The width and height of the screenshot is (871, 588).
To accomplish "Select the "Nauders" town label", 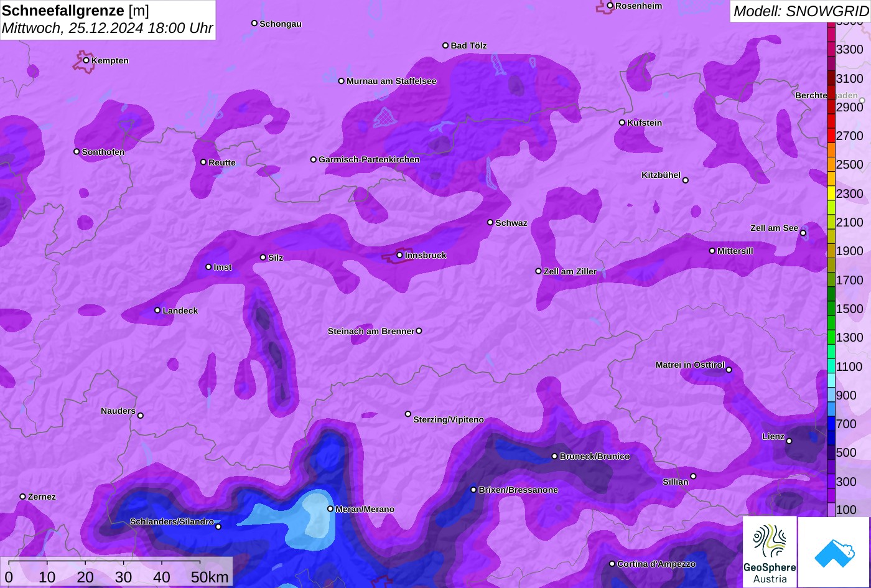I will click(118, 411).
